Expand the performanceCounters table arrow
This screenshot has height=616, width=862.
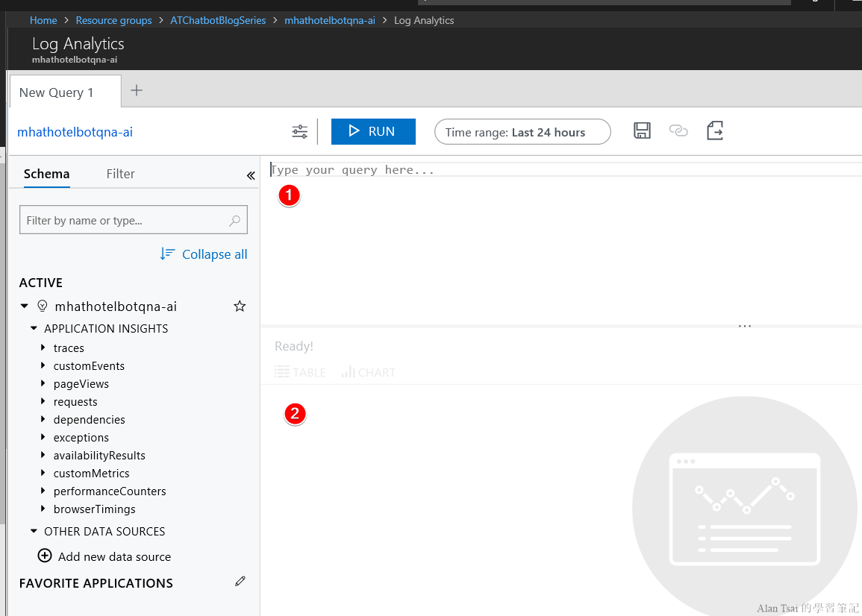[43, 491]
